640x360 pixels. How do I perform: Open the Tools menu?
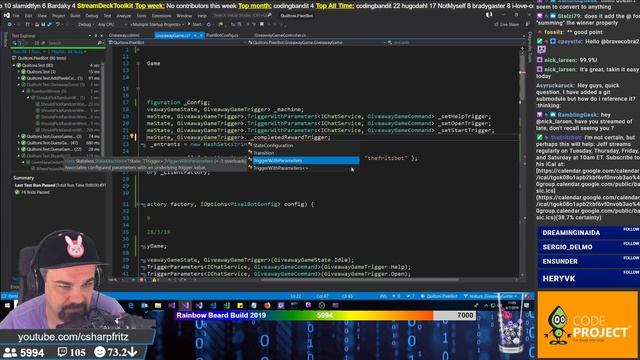[141, 16]
